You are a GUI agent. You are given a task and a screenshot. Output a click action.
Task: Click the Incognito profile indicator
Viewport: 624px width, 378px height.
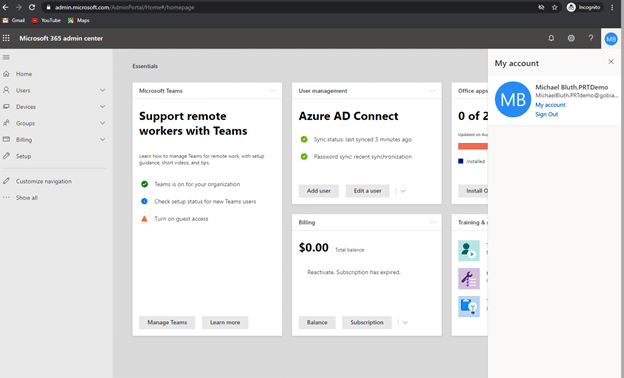(584, 7)
